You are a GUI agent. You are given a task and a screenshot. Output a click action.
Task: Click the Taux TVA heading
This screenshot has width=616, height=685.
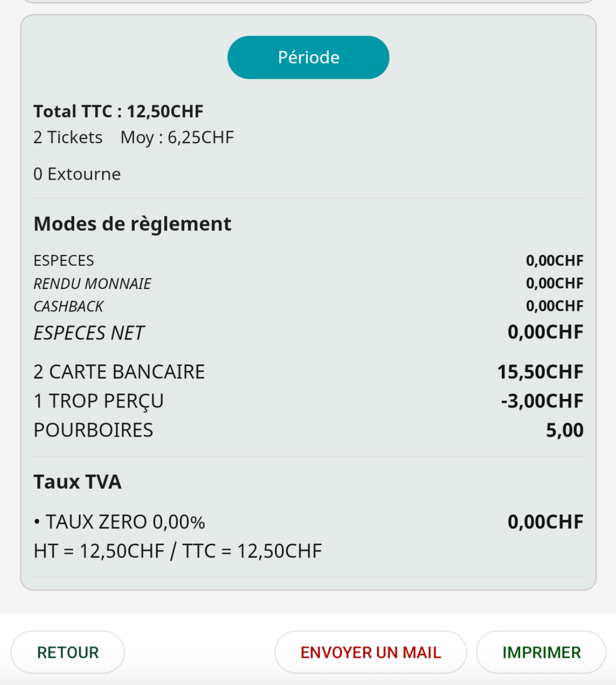pyautogui.click(x=78, y=482)
